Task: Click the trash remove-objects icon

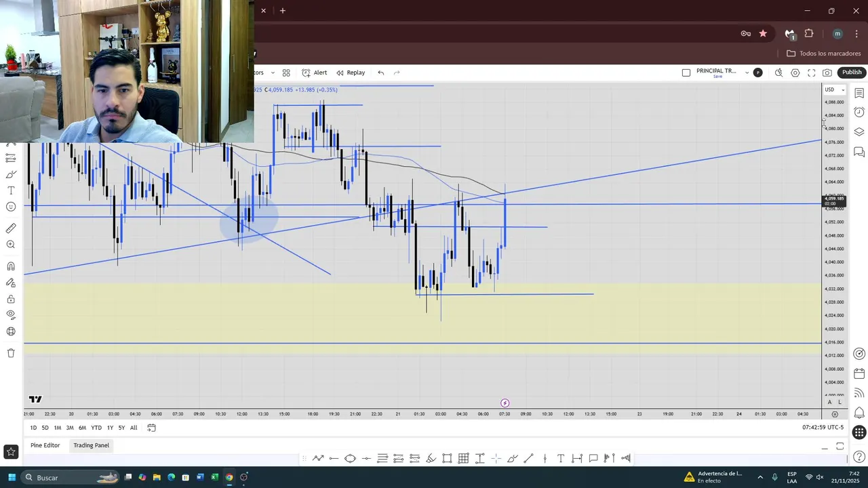Action: [11, 353]
